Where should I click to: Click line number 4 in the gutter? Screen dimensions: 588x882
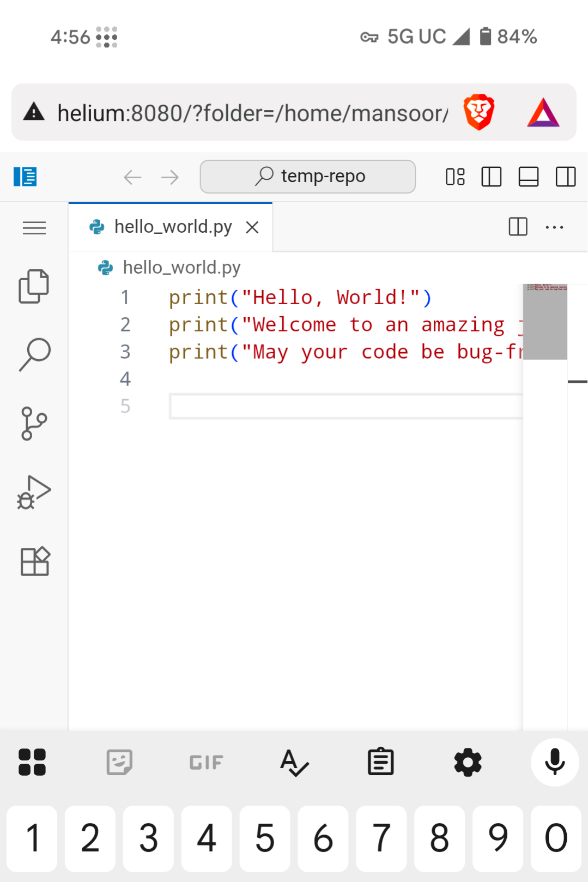click(x=125, y=379)
